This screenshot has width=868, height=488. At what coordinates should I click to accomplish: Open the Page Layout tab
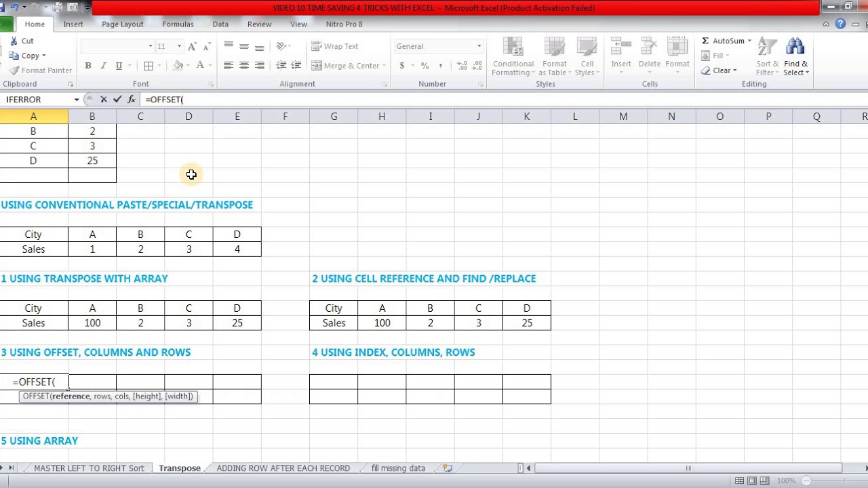click(123, 24)
